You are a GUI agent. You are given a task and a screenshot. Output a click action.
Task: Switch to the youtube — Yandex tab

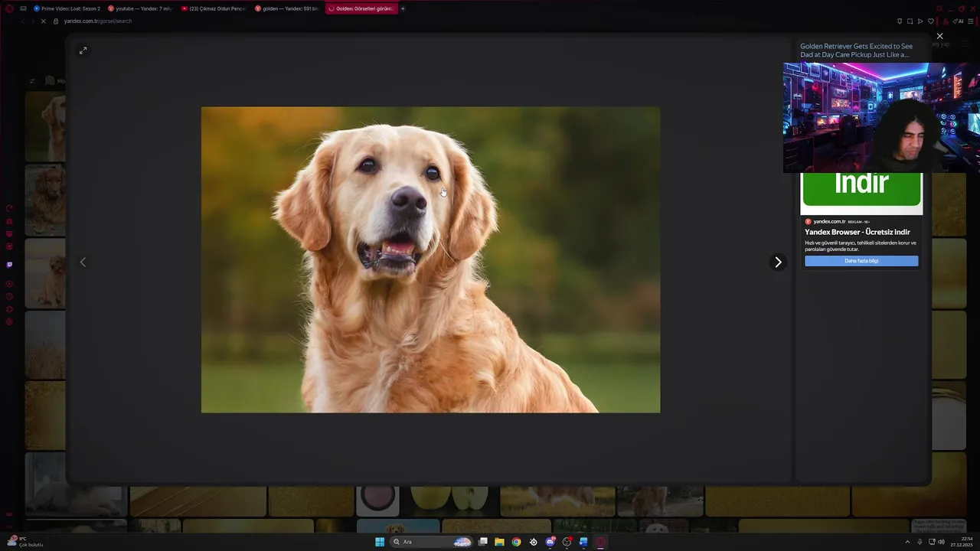coord(140,8)
